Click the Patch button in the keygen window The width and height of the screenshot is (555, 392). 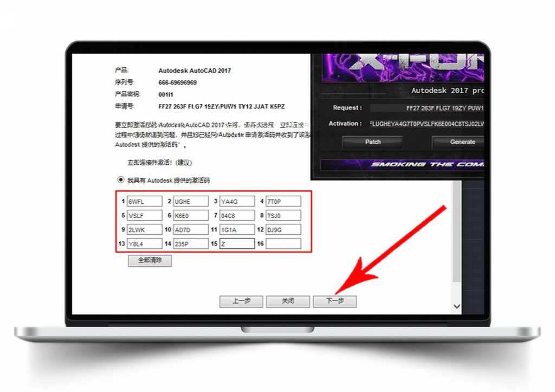[x=373, y=142]
